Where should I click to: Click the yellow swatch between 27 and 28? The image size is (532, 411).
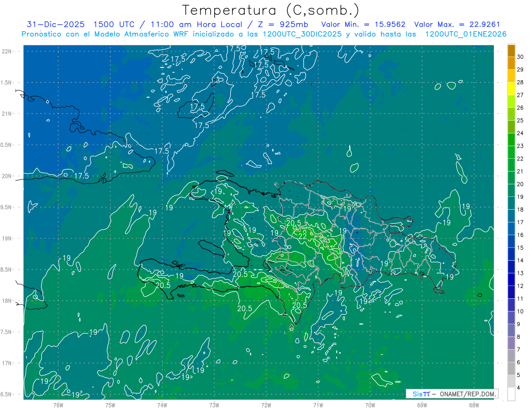tap(511, 89)
